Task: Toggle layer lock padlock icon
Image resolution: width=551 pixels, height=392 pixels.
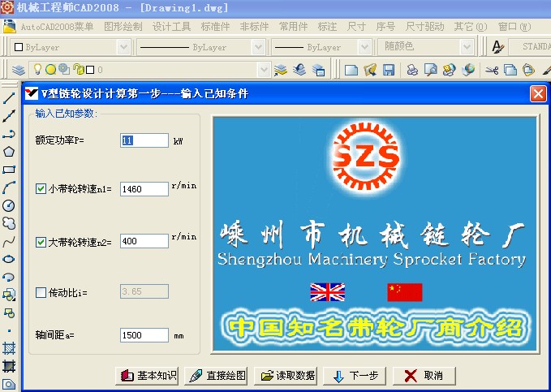Action: [79, 69]
